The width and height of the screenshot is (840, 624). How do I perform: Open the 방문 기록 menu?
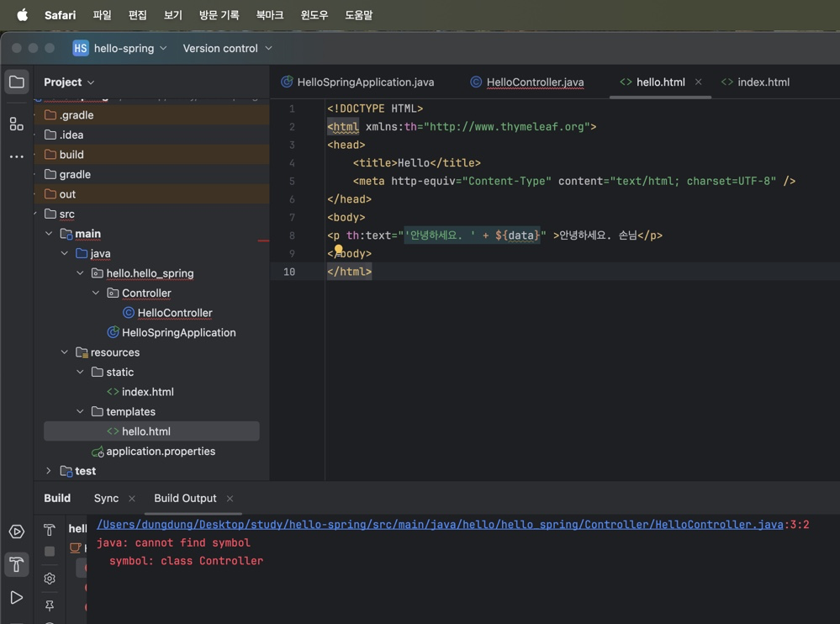[x=219, y=15]
